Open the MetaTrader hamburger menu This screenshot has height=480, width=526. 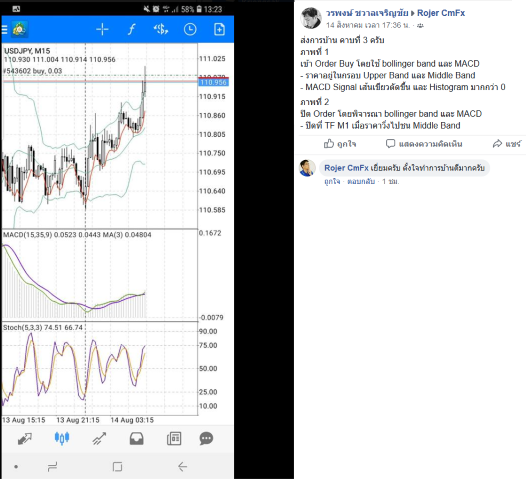(5, 30)
